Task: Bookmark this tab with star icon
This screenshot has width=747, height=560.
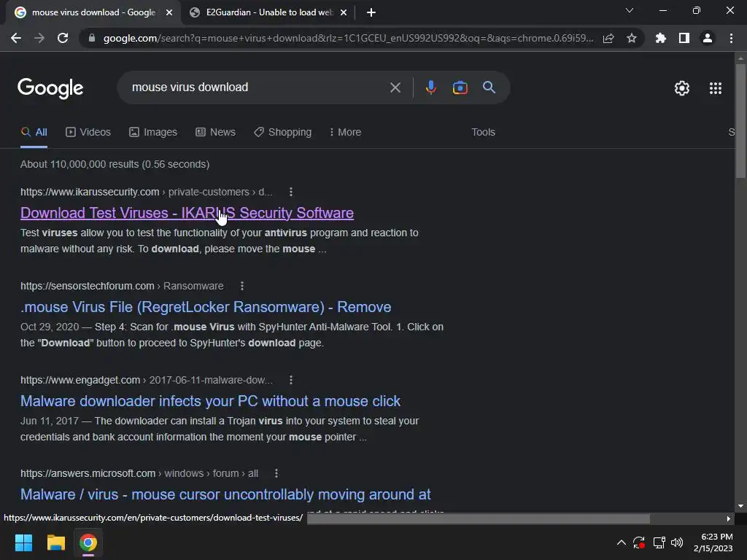Action: click(632, 38)
